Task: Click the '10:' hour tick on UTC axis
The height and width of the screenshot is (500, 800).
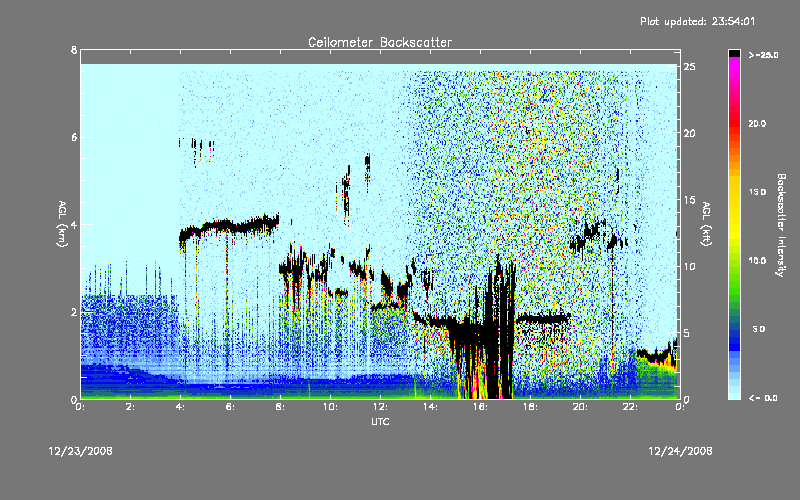Action: [x=330, y=407]
